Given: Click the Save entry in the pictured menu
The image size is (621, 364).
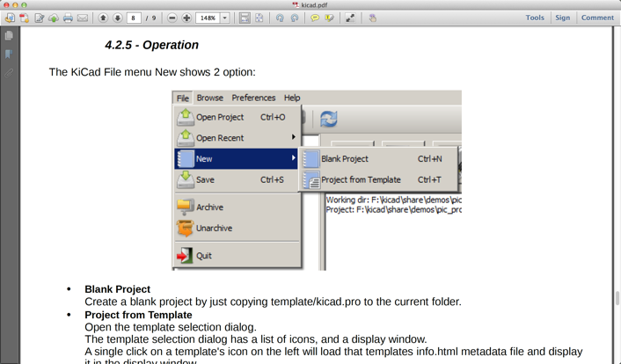Looking at the screenshot, I should click(x=237, y=180).
